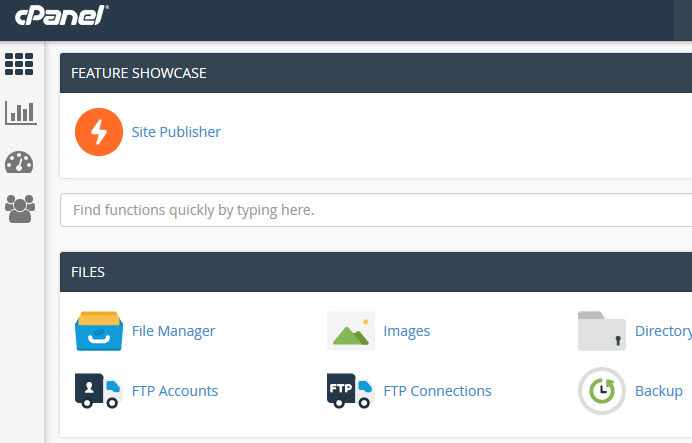Click the FTP Connections truck icon
The image size is (692, 443).
click(x=351, y=391)
